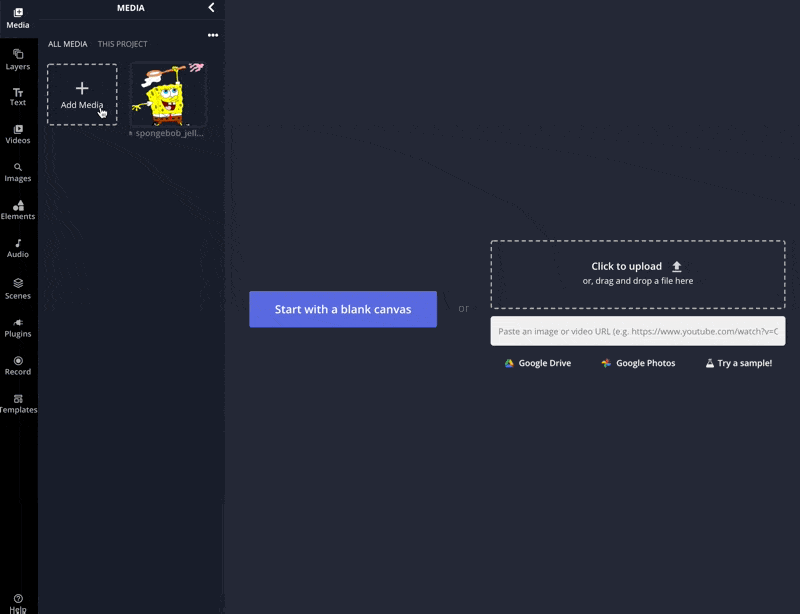
Task: Switch to the This Project tab
Action: [122, 44]
